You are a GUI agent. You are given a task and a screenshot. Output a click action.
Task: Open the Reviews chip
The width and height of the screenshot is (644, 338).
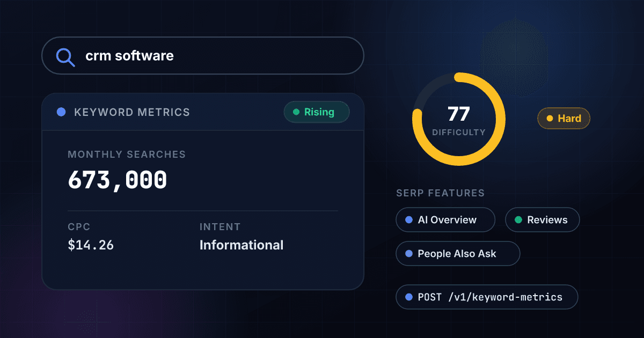tap(543, 220)
